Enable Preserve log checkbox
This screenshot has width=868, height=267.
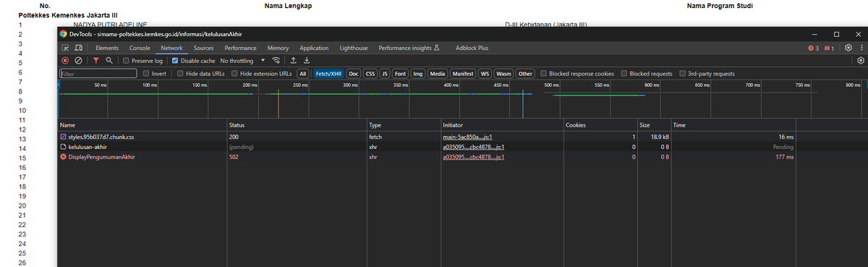pyautogui.click(x=127, y=61)
